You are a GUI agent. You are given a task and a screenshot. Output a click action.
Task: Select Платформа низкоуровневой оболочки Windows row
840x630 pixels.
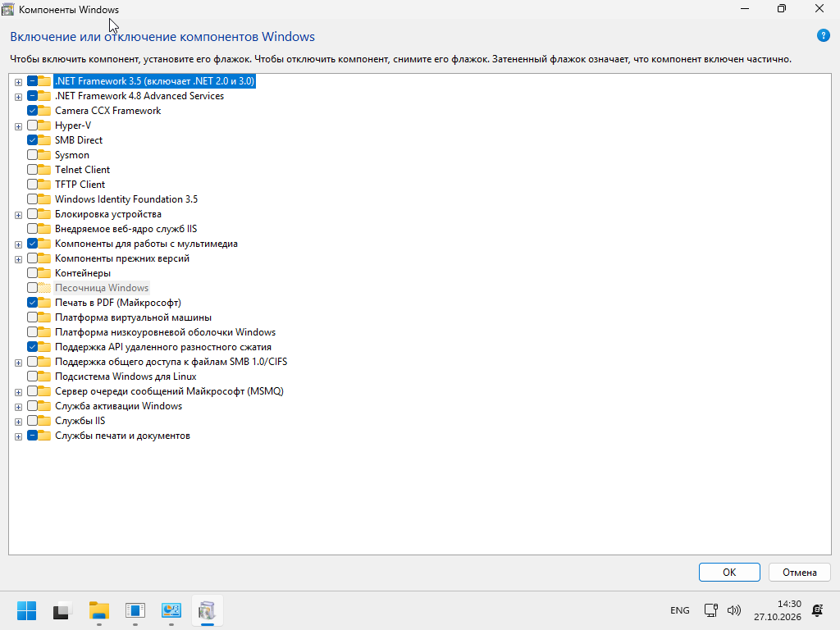tap(165, 332)
